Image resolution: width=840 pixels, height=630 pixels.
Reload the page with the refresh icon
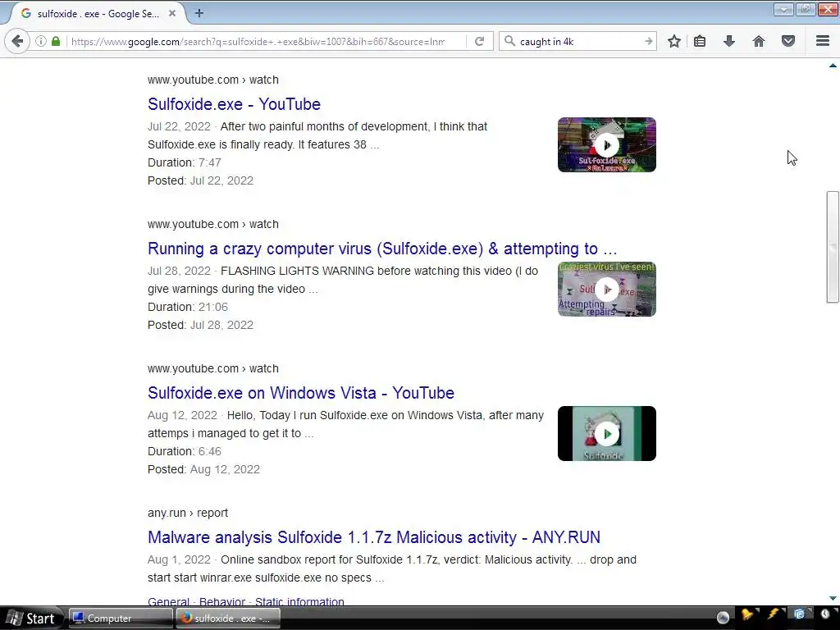click(x=479, y=41)
